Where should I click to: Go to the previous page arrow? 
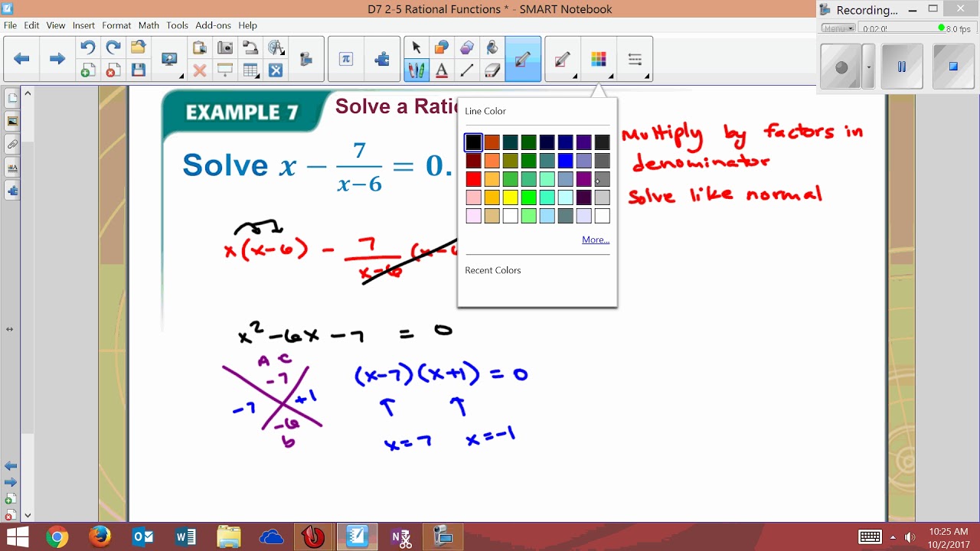click(x=22, y=59)
